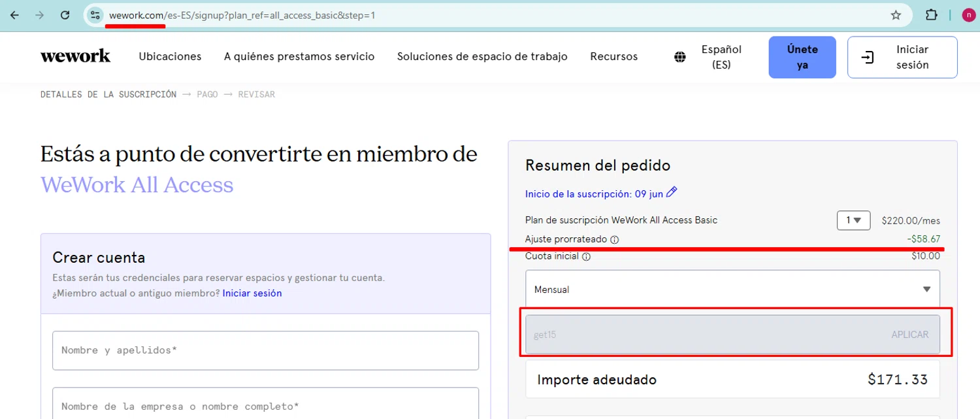This screenshot has height=419, width=980.
Task: Open site information icon in address bar
Action: [95, 15]
